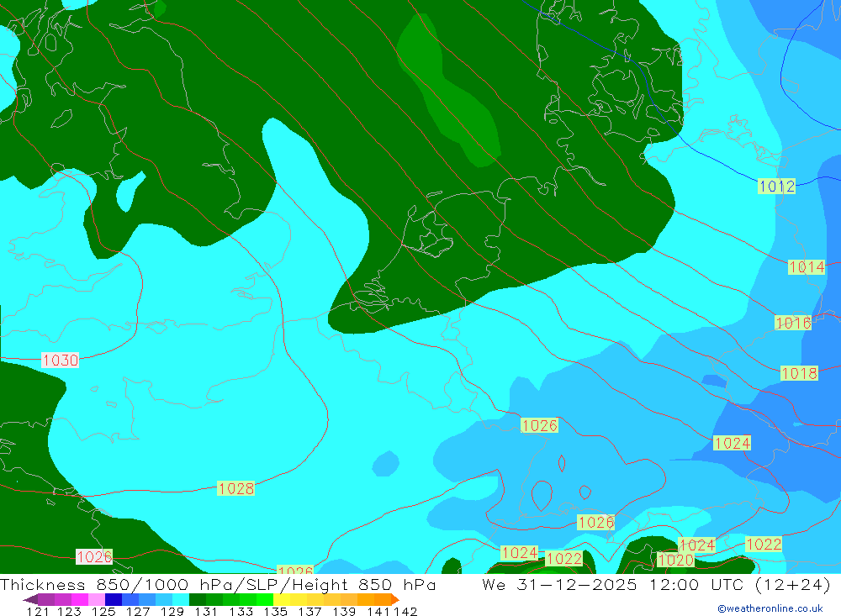
Task: Click the light pink legend swatch
Action: coord(96,599)
